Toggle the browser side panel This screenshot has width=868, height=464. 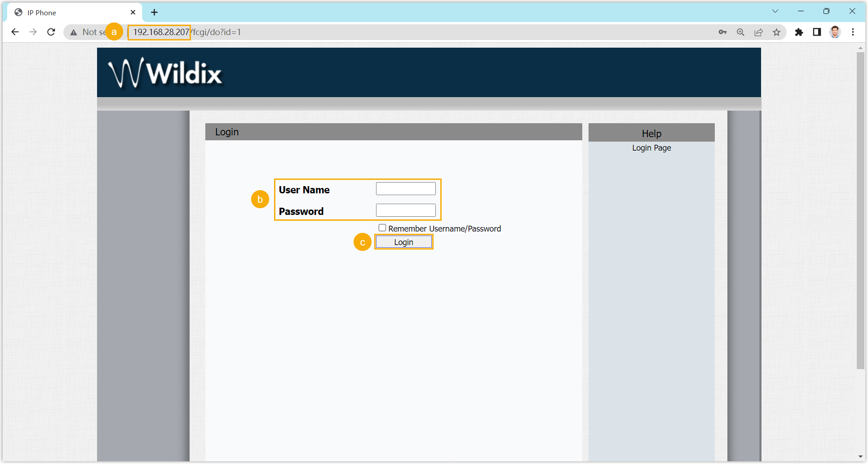click(817, 32)
